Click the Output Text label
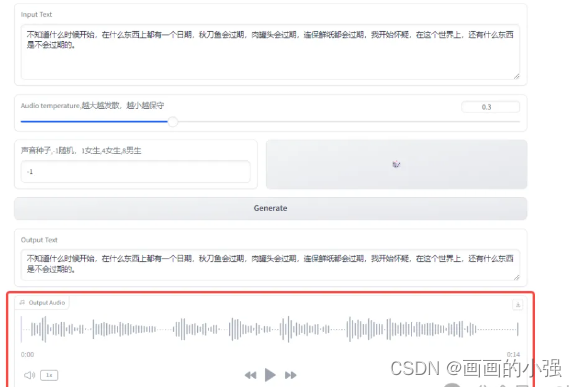Viewport: 577px width, 387px height. pos(39,240)
